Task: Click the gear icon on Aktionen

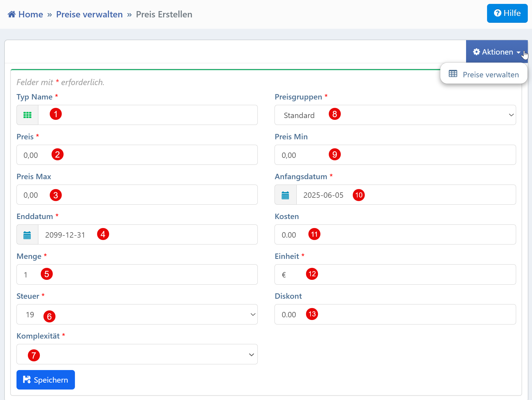Action: tap(476, 52)
